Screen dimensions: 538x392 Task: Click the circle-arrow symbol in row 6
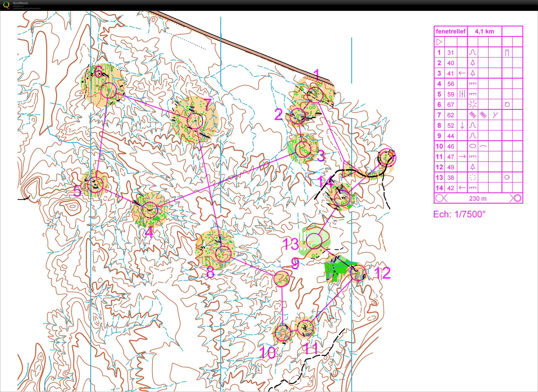pos(507,104)
